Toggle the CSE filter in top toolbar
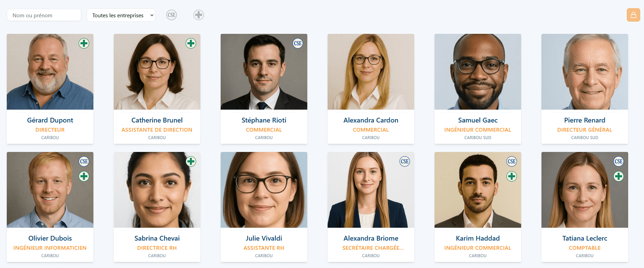This screenshot has width=644, height=268. [172, 15]
